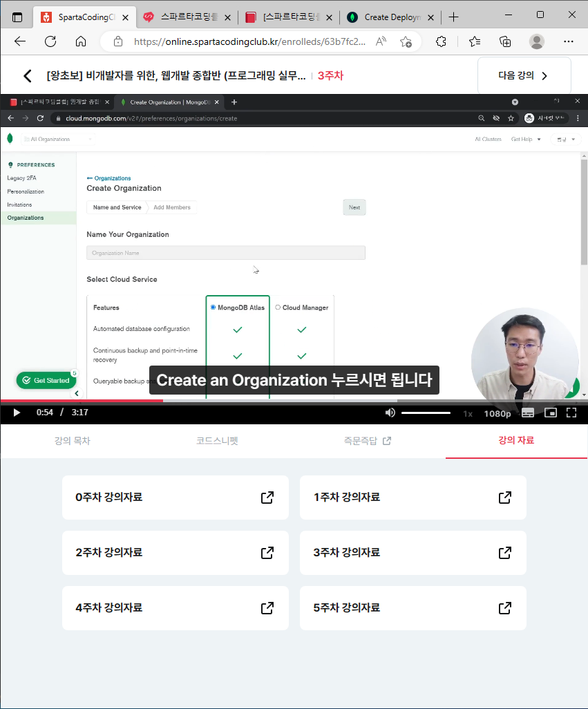Image resolution: width=588 pixels, height=709 pixels.
Task: Toggle the video subtitles icon
Action: click(527, 413)
